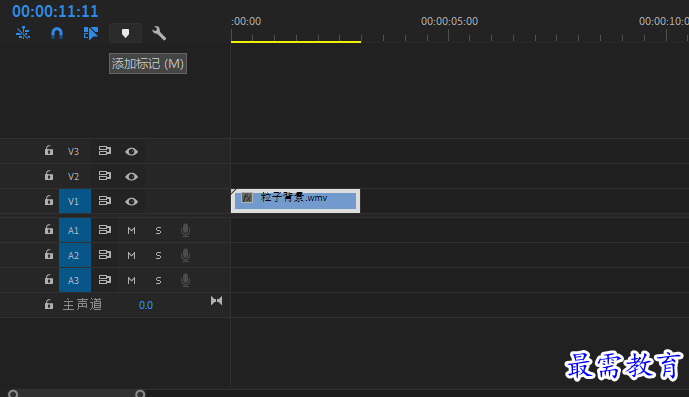The image size is (689, 397).
Task: Solo track A1
Action: (x=158, y=230)
